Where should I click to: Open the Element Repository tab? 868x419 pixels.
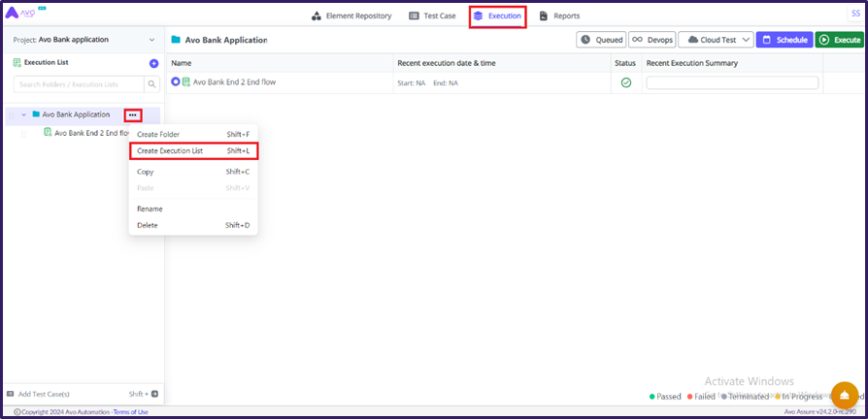tap(351, 16)
